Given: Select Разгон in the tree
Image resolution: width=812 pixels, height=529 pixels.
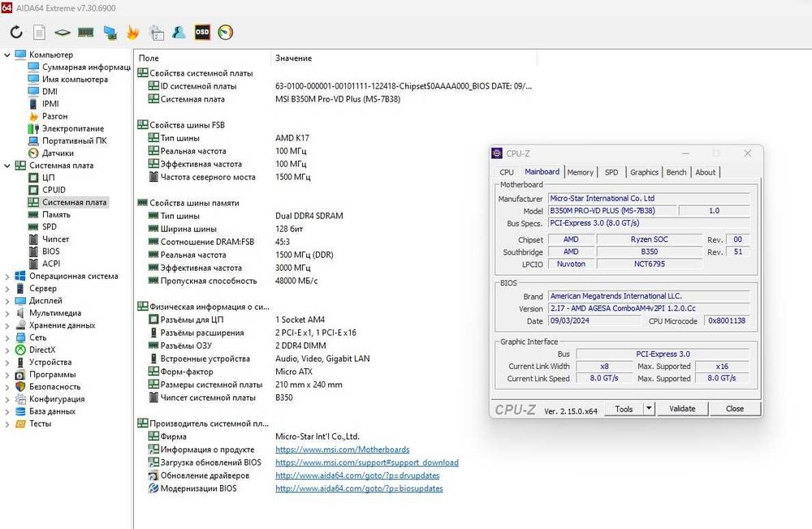Looking at the screenshot, I should (x=48, y=116).
